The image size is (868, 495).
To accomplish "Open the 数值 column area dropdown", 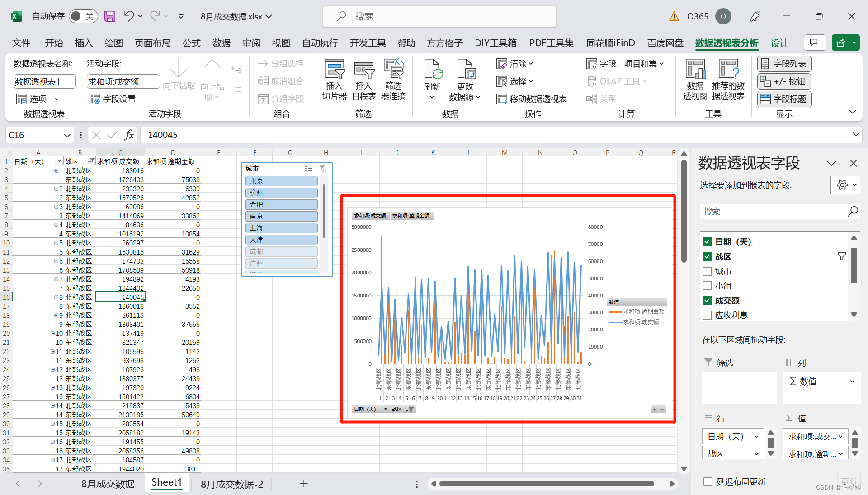I will [x=852, y=382].
